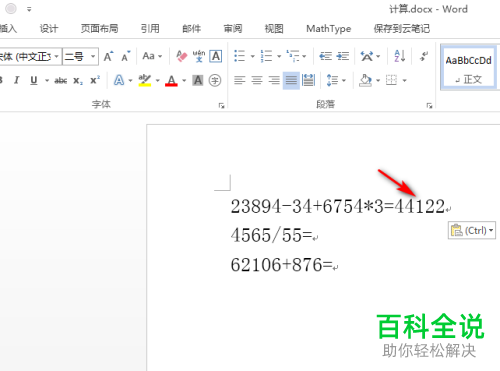Align text left
Image resolution: width=500 pixels, height=371 pixels.
click(x=240, y=80)
